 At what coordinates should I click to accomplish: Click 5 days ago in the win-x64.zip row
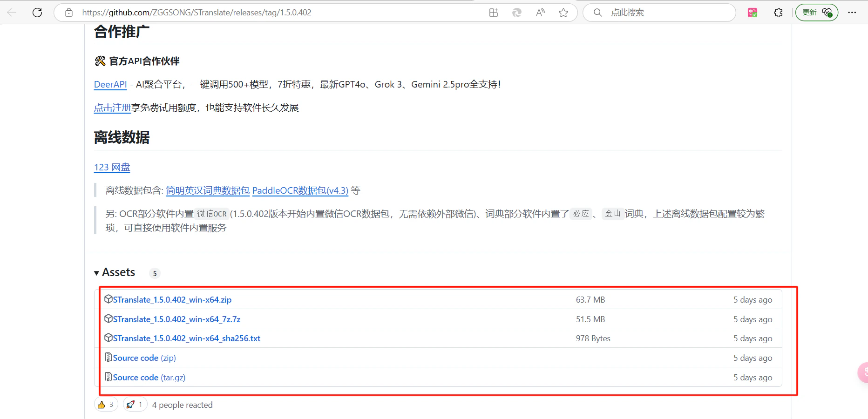(753, 300)
